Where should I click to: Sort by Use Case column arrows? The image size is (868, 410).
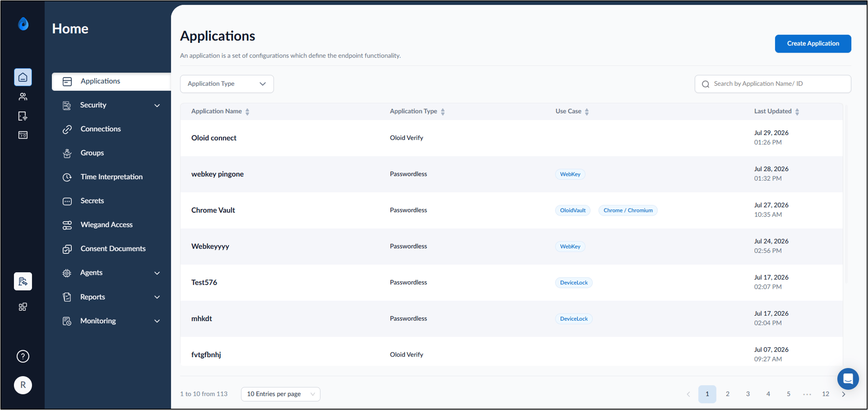(x=587, y=112)
